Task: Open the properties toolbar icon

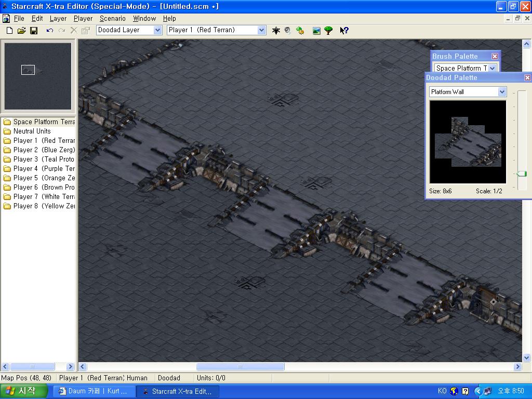Action: point(86,31)
